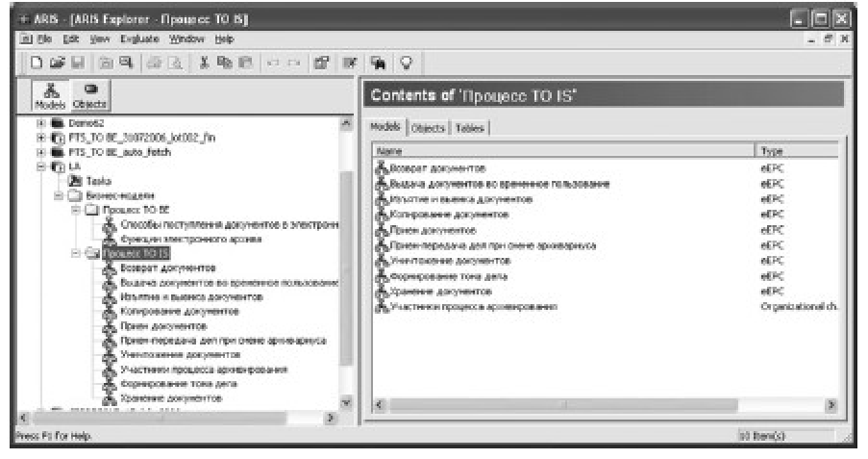Click the tree's vertical scrollbar up arrow
Screen dimensions: 868x459
(x=346, y=123)
